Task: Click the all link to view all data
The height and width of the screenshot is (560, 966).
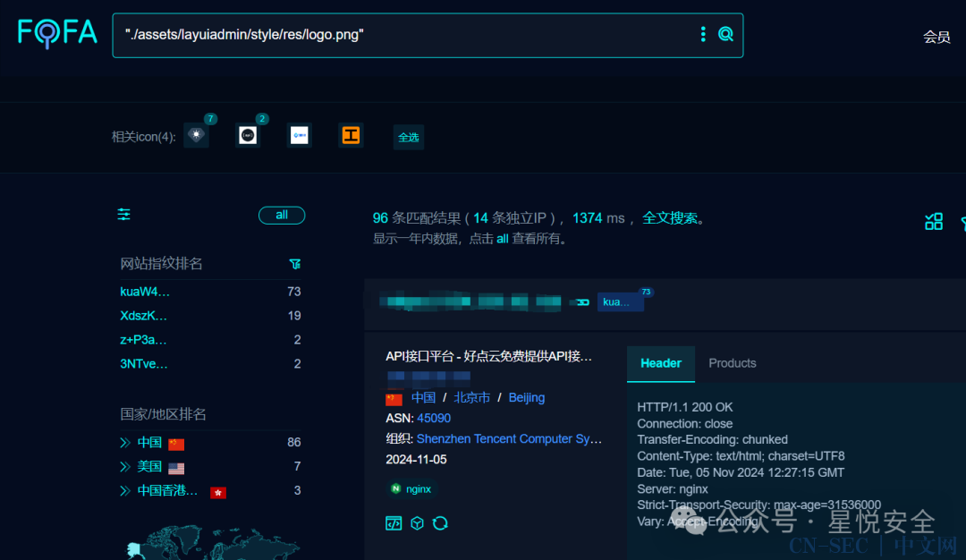Action: pyautogui.click(x=502, y=239)
